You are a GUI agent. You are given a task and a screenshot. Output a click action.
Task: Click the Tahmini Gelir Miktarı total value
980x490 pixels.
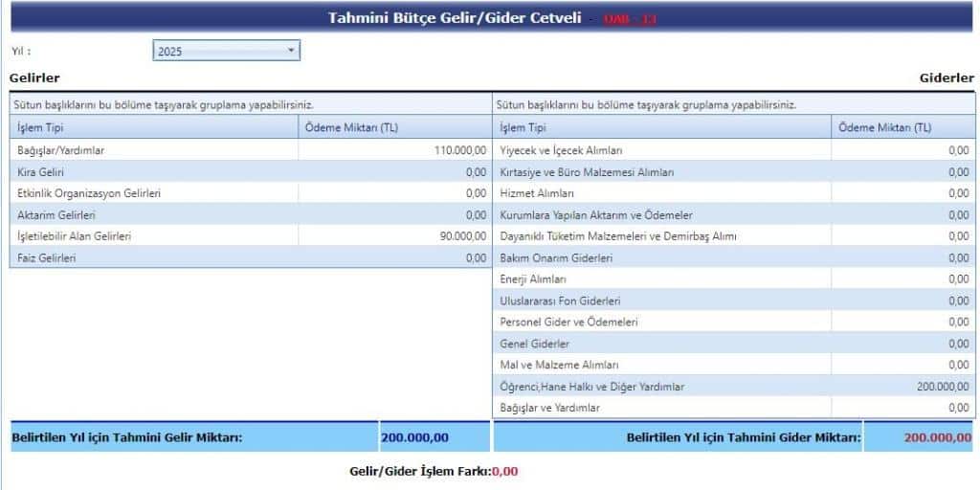click(415, 438)
